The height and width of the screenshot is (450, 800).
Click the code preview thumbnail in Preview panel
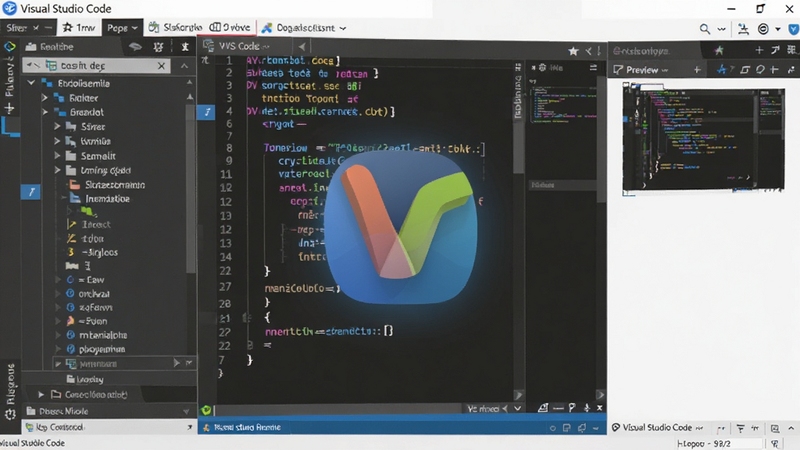[x=703, y=138]
